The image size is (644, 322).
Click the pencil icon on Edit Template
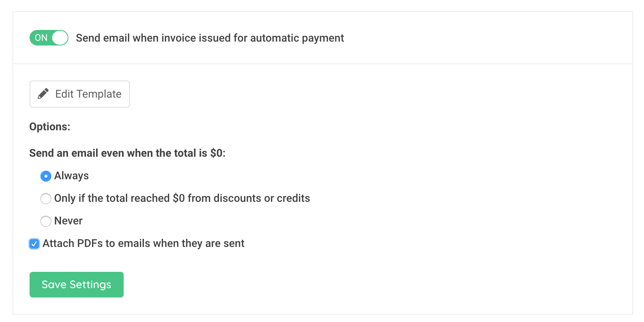(x=43, y=94)
